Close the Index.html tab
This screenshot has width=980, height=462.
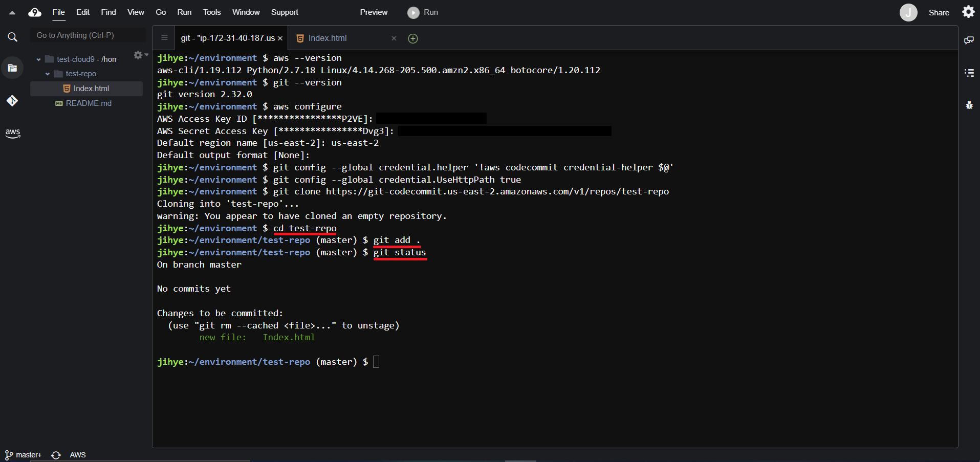click(x=394, y=38)
